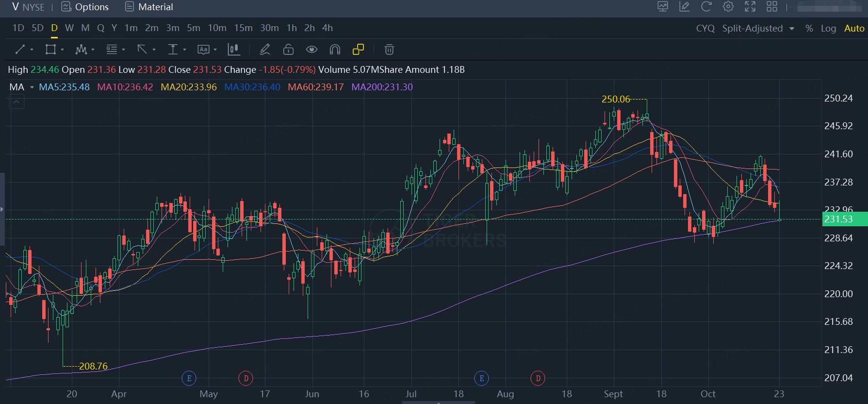Image resolution: width=868 pixels, height=404 pixels.
Task: Click the candlestick chart icon in drawing toolbar
Action: click(x=234, y=50)
